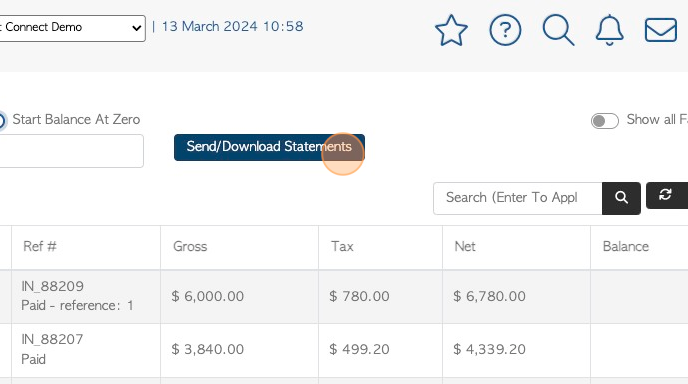Focus the Search (Enter To Apply) field
The width and height of the screenshot is (688, 384).
point(517,198)
